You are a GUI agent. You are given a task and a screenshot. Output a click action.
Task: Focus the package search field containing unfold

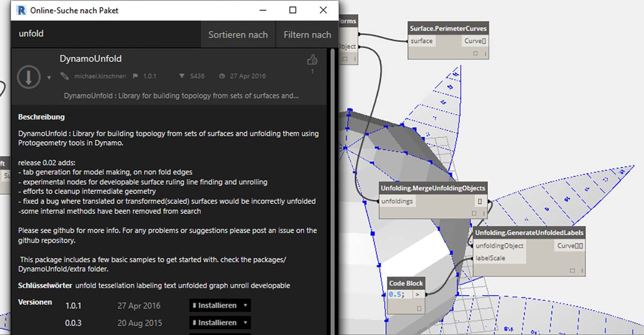click(106, 34)
